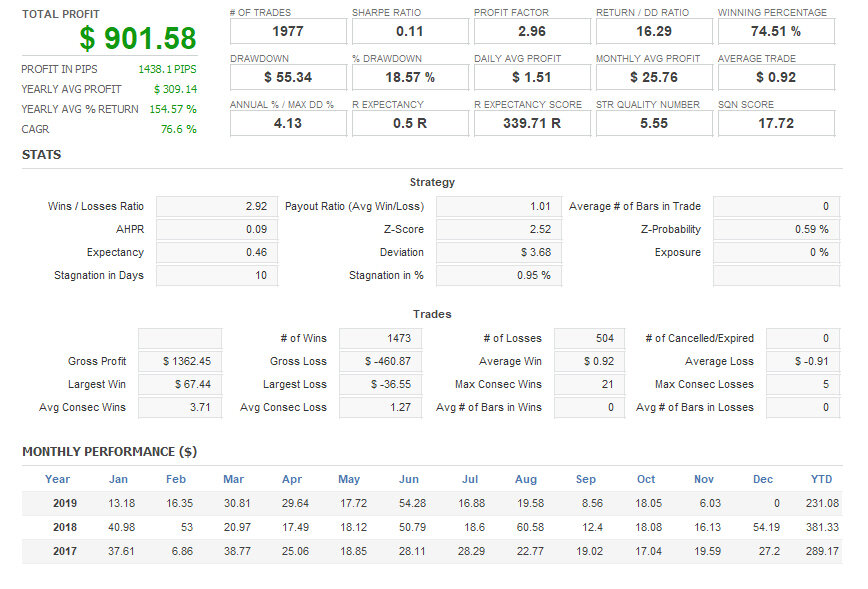The width and height of the screenshot is (868, 589).
Task: Select Monthly Avg Profit value $ 25.76
Action: pyautogui.click(x=654, y=78)
